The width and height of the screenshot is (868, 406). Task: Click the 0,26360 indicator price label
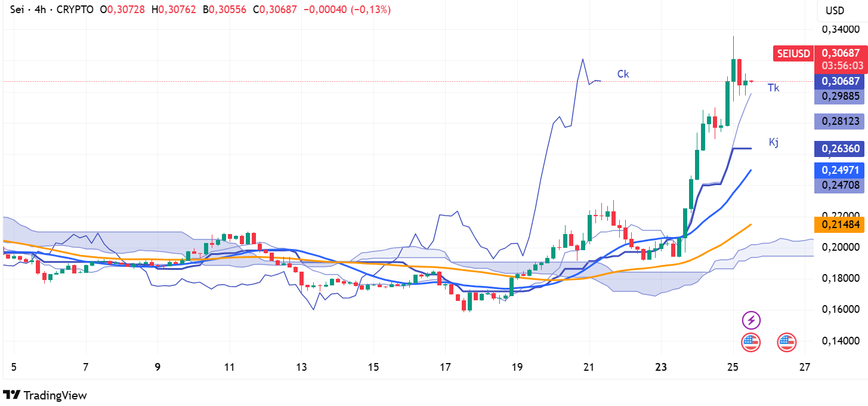point(841,149)
